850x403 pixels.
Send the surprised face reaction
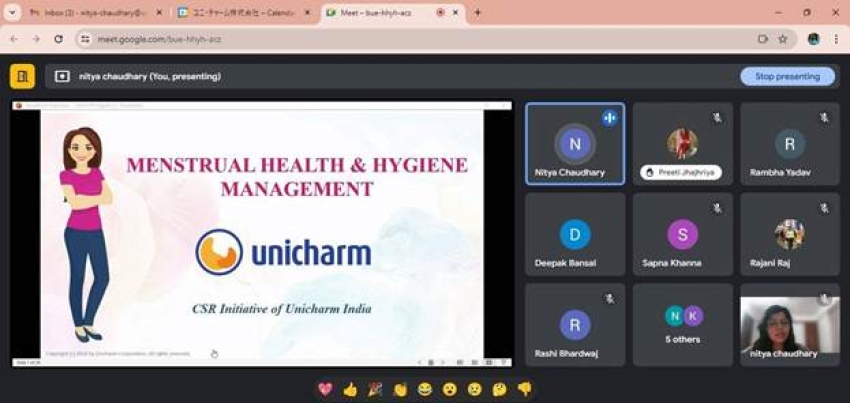(449, 389)
